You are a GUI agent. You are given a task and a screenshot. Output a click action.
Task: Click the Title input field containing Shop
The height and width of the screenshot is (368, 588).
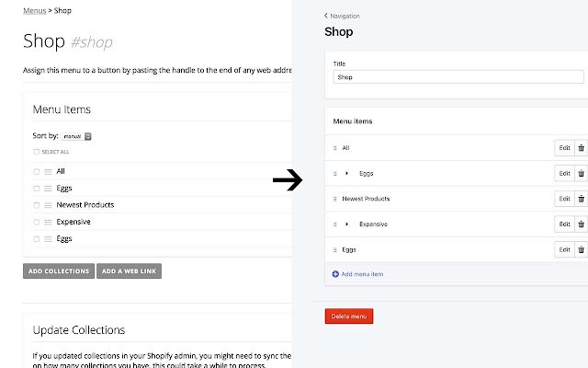(458, 77)
